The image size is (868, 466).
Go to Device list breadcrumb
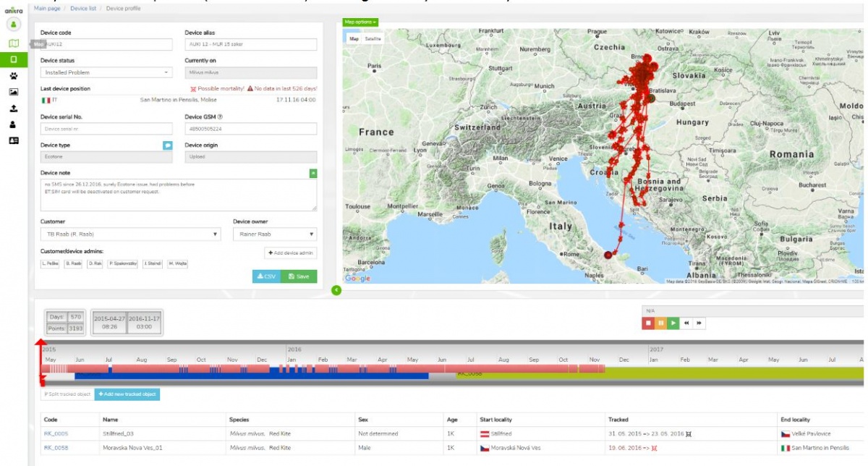(x=84, y=8)
